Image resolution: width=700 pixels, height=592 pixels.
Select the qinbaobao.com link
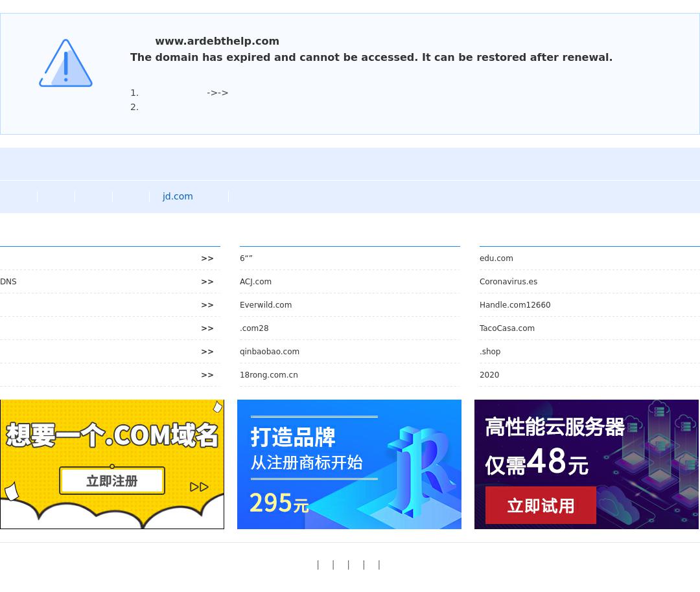(270, 352)
